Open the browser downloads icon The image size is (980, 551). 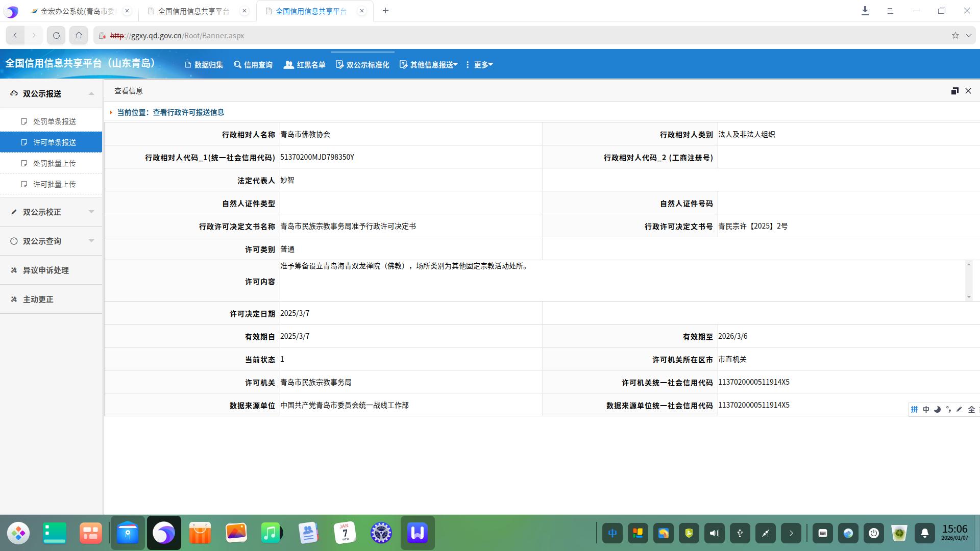[x=865, y=11]
